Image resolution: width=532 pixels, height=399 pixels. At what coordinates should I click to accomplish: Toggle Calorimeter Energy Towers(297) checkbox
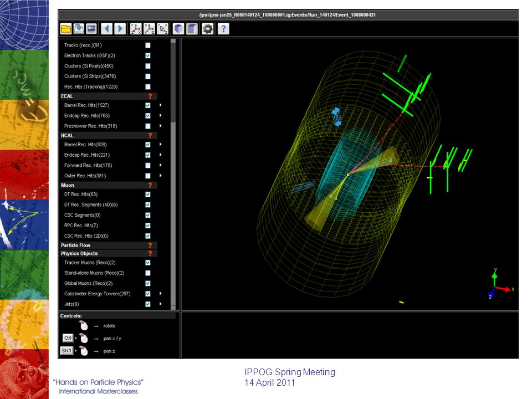[148, 294]
